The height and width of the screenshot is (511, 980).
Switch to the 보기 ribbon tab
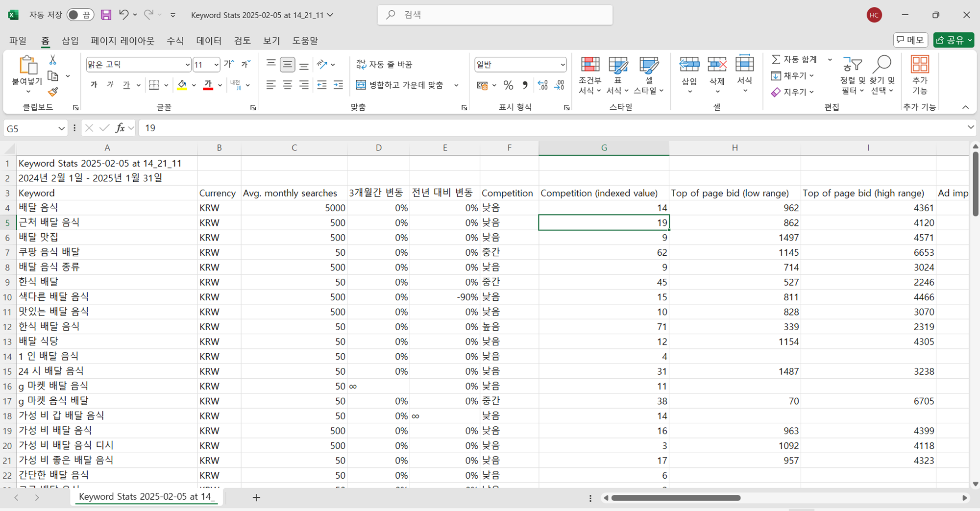click(x=271, y=41)
